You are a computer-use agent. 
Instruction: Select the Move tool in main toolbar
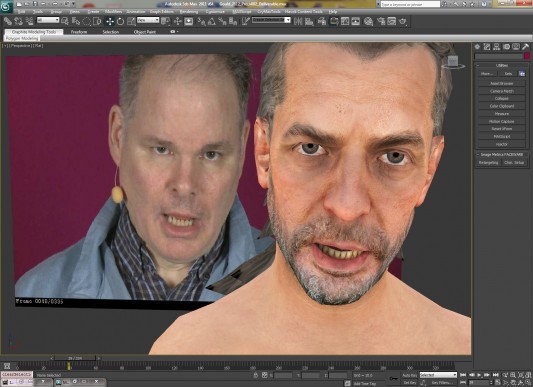109,21
